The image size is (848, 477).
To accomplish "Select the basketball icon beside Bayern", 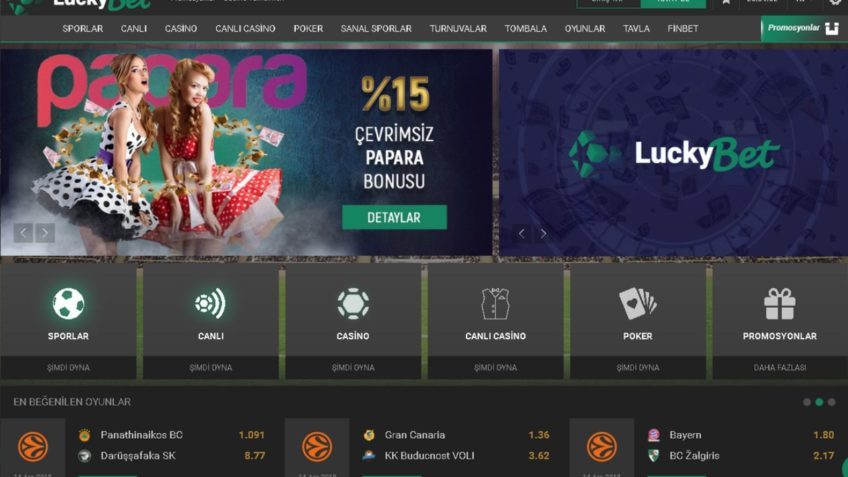I will [601, 447].
